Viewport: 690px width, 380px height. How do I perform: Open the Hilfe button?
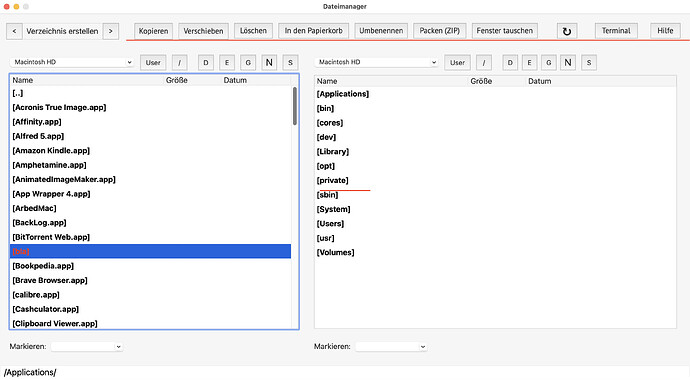(x=665, y=31)
